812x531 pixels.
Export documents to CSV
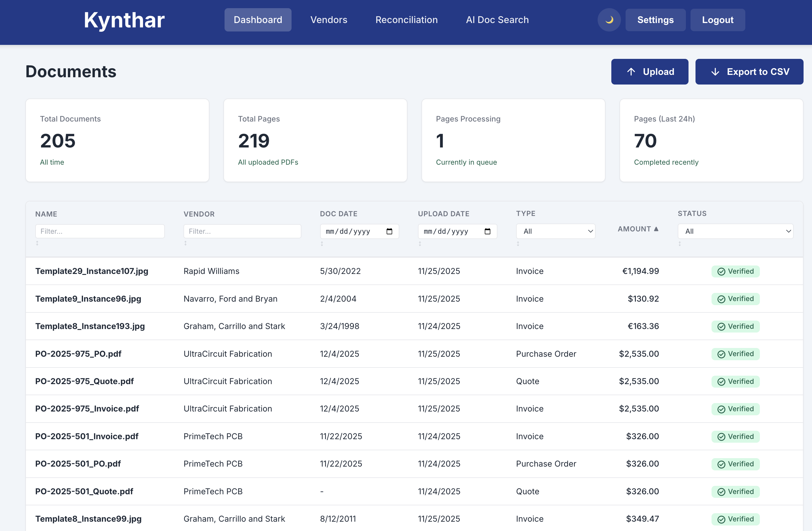749,72
